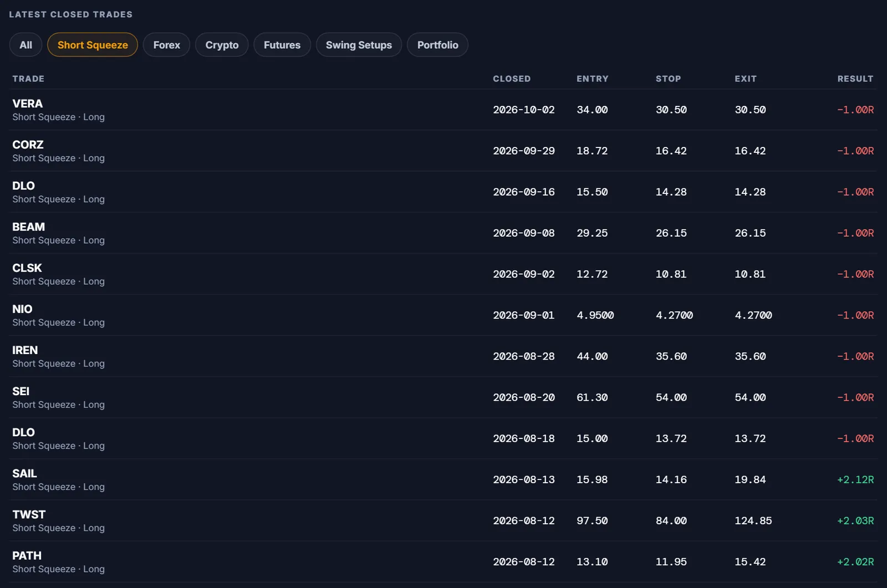Image resolution: width=887 pixels, height=588 pixels.
Task: Select the Short Squeeze filter tab
Action: point(93,45)
